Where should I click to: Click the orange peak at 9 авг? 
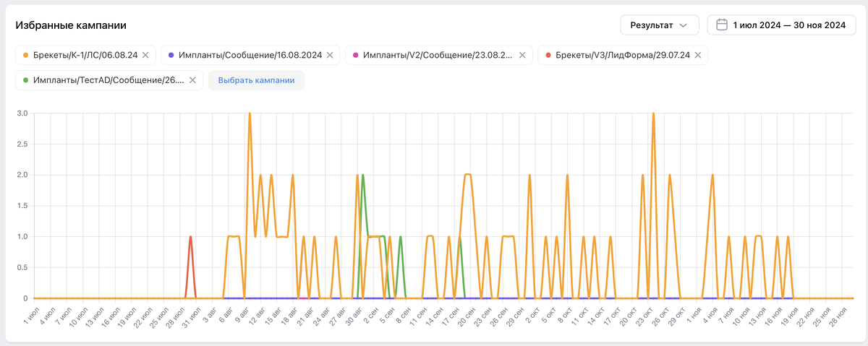250,113
